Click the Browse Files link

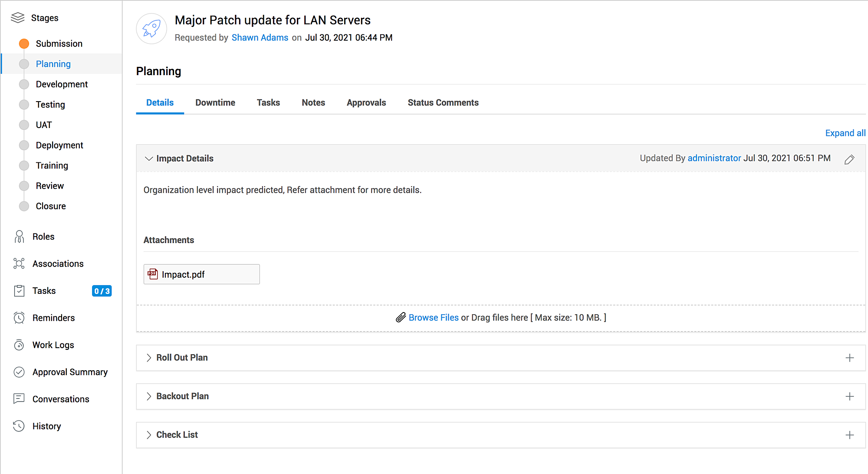(434, 318)
